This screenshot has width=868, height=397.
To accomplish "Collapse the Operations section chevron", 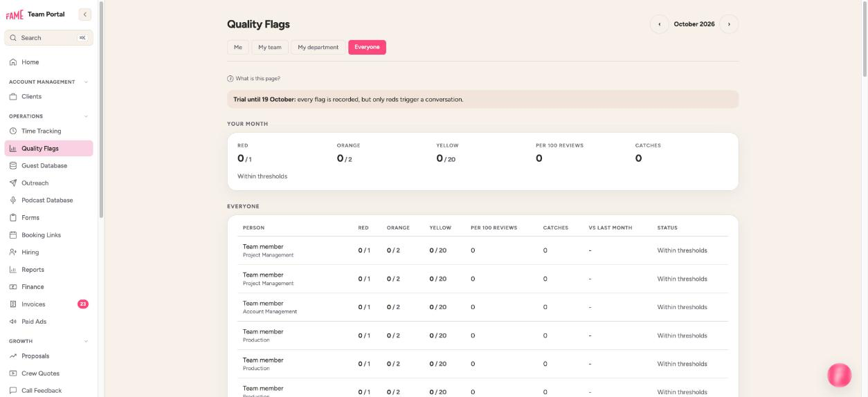I will tap(86, 117).
